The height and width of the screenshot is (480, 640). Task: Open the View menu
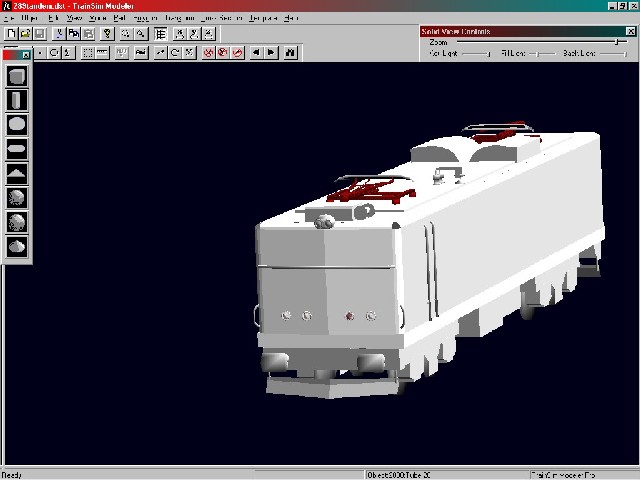tap(73, 18)
